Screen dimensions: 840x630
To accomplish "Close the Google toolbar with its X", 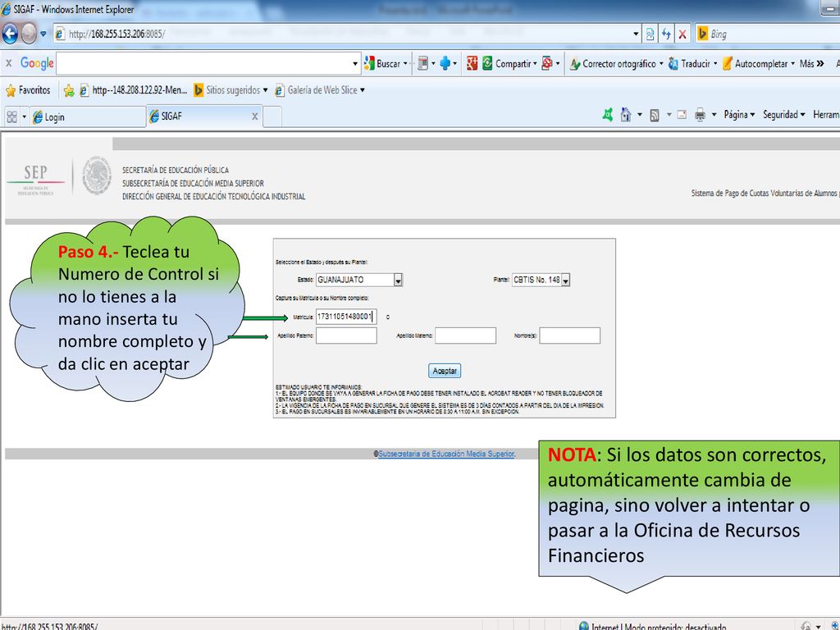I will coord(8,62).
